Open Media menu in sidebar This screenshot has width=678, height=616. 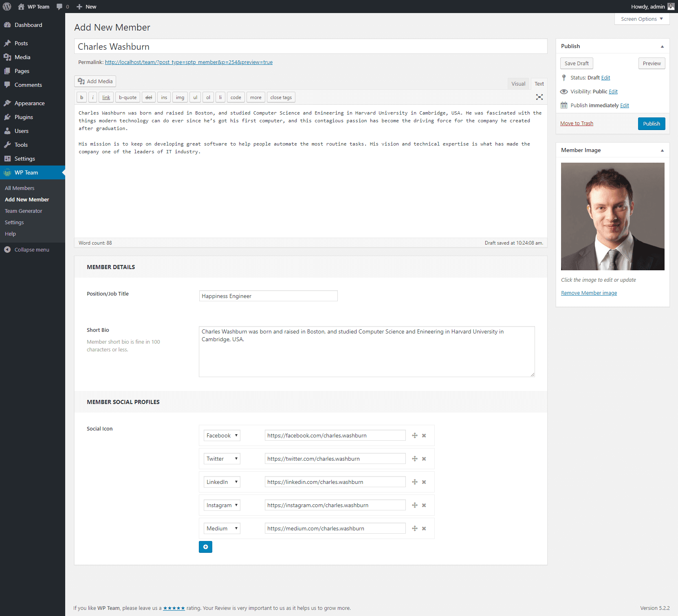click(x=33, y=57)
